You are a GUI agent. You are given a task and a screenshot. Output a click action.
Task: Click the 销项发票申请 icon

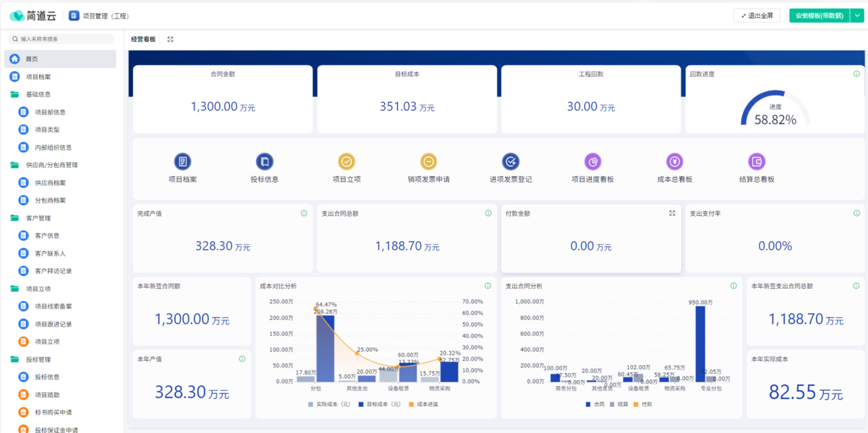point(428,161)
